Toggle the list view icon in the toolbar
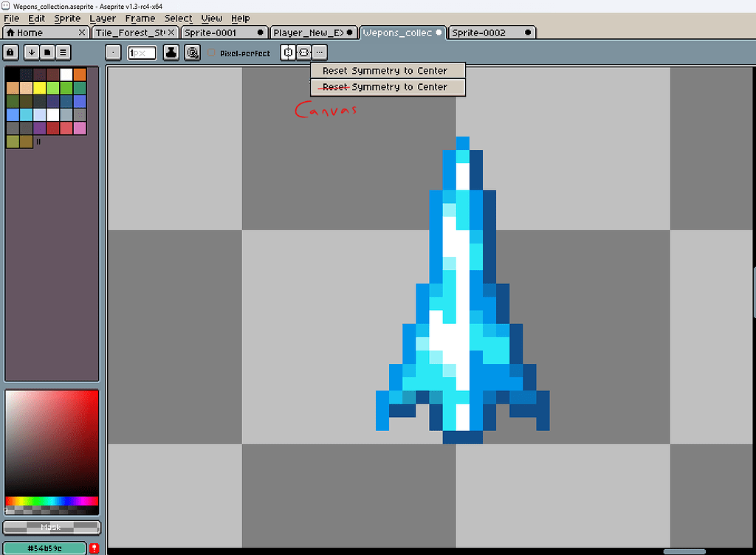 (63, 52)
